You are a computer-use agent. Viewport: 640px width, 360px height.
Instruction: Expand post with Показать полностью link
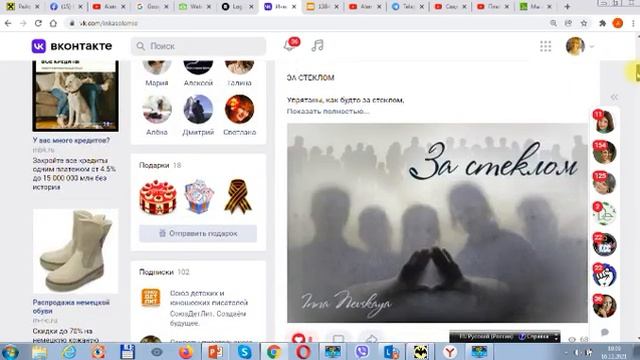point(328,111)
